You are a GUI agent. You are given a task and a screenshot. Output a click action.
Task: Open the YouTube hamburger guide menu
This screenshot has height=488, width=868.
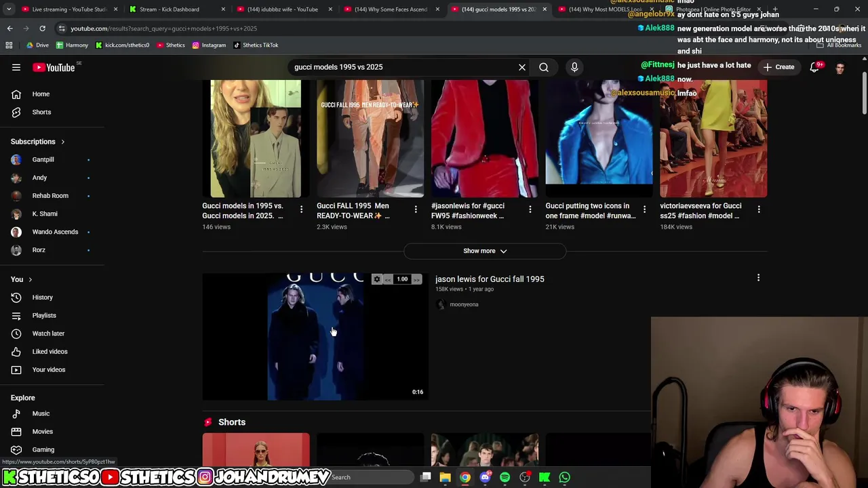click(x=16, y=67)
